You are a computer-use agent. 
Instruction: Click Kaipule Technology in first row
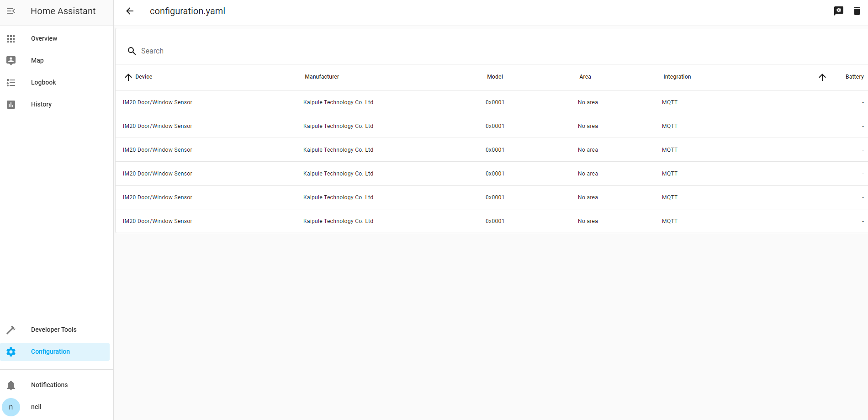click(x=338, y=102)
